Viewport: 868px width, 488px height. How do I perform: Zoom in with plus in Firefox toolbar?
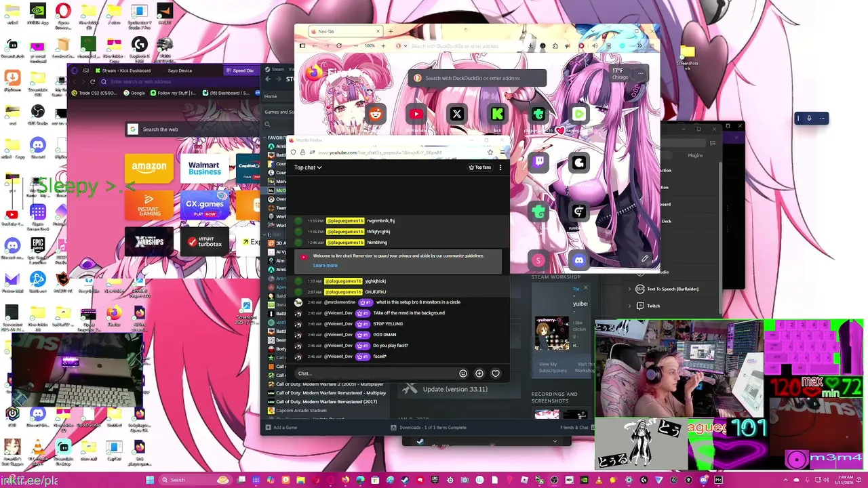click(x=382, y=45)
